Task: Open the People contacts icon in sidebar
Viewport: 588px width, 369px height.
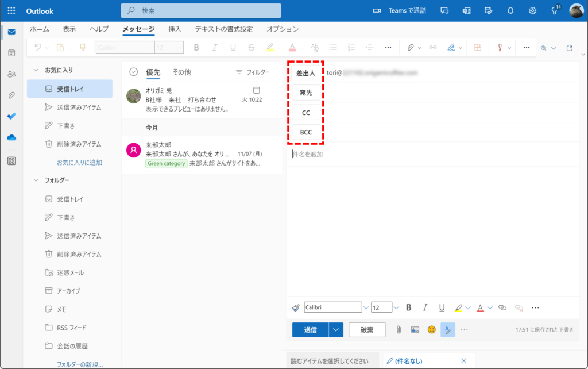Action: 11,74
